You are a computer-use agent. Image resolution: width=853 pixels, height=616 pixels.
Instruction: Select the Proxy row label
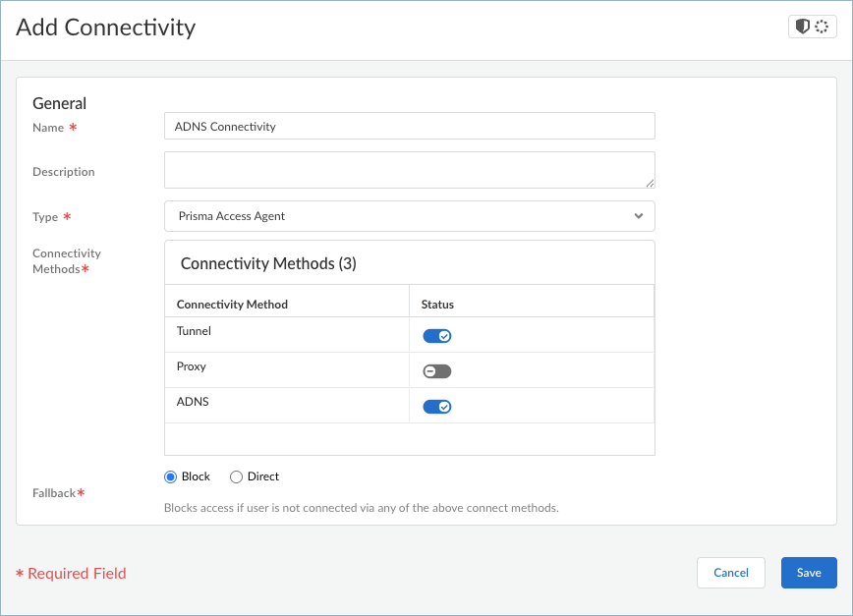point(192,366)
